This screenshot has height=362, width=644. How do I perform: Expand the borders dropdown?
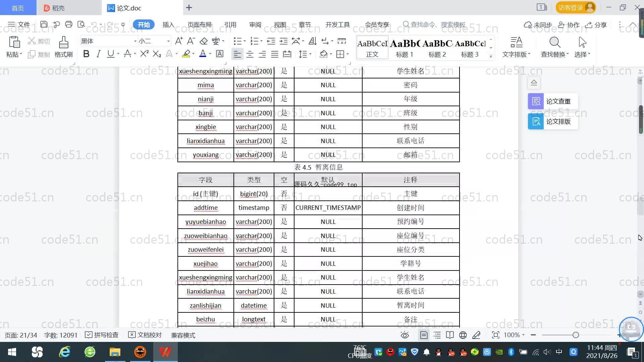tap(348, 54)
